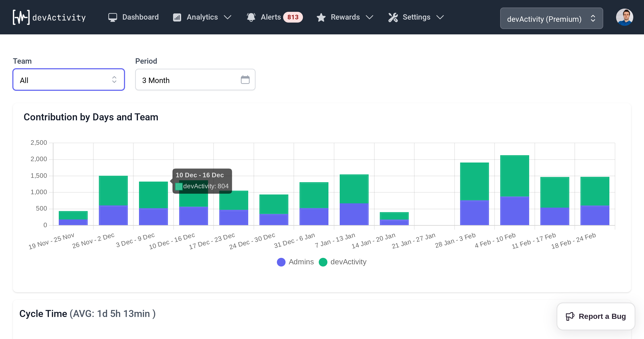
Task: Click the Report a Bug megaphone icon
Action: point(570,316)
